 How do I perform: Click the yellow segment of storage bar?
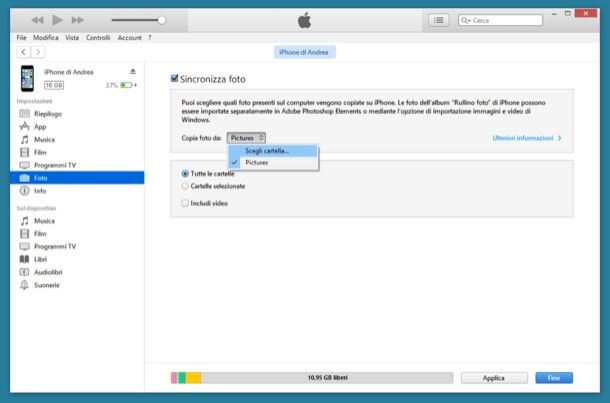194,378
